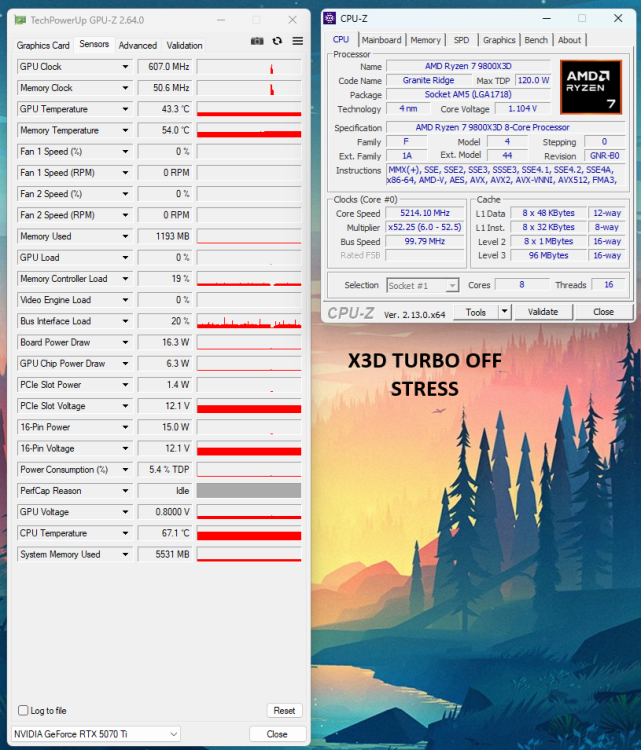Open the SPD tab in CPU-Z

(462, 40)
